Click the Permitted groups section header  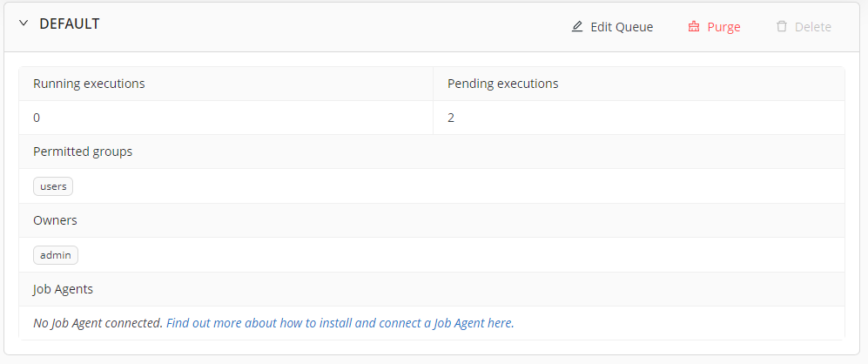coord(83,152)
